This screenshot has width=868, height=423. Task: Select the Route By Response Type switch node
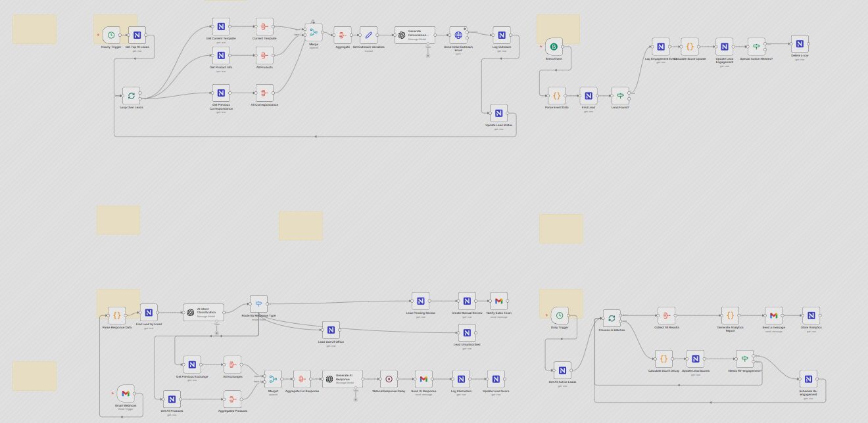tap(258, 304)
